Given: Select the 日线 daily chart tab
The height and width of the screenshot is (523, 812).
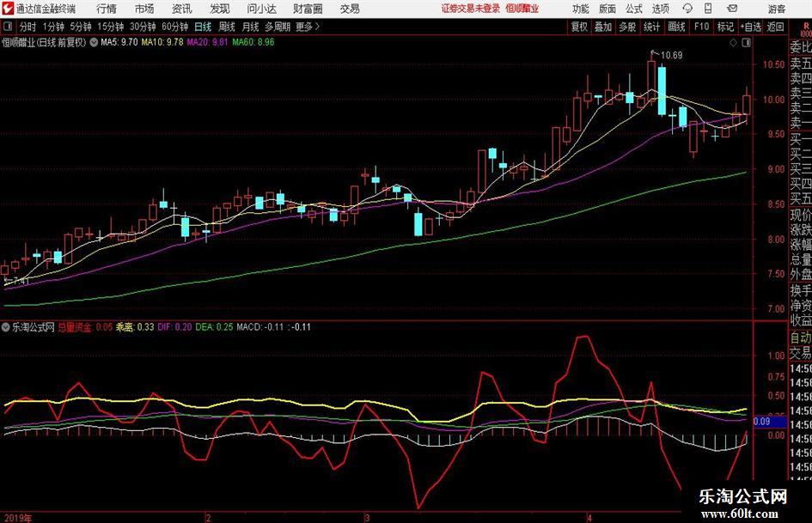Looking at the screenshot, I should coord(203,27).
